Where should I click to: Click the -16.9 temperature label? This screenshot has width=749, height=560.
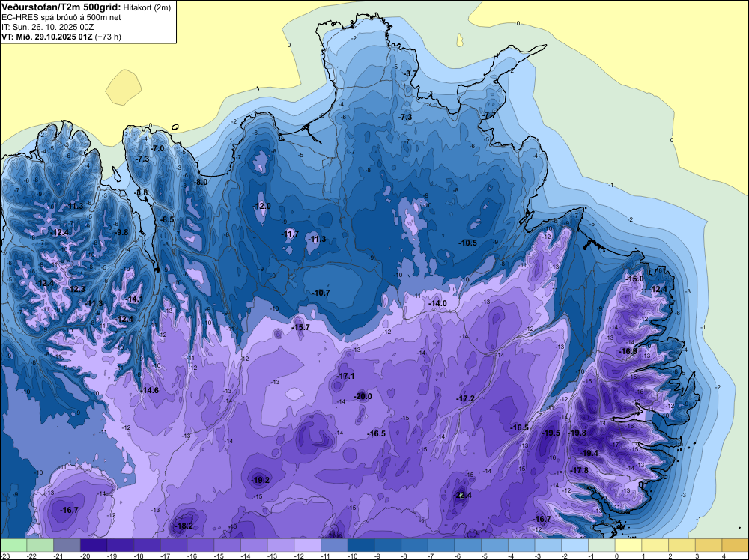coord(628,351)
